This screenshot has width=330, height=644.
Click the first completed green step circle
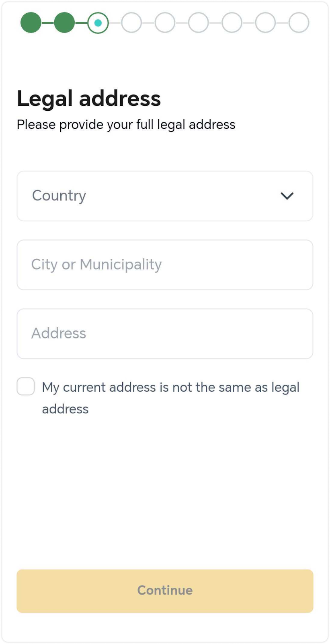[31, 23]
